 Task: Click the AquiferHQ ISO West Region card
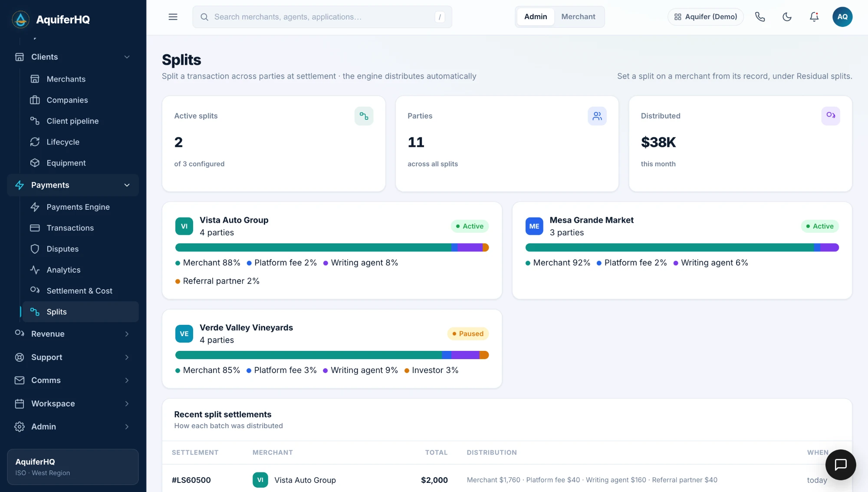coord(73,467)
